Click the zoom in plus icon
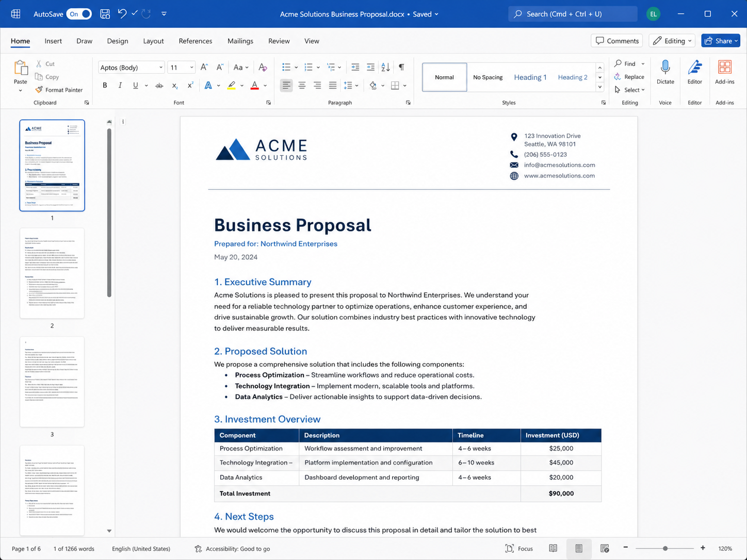747x560 pixels. point(703,548)
